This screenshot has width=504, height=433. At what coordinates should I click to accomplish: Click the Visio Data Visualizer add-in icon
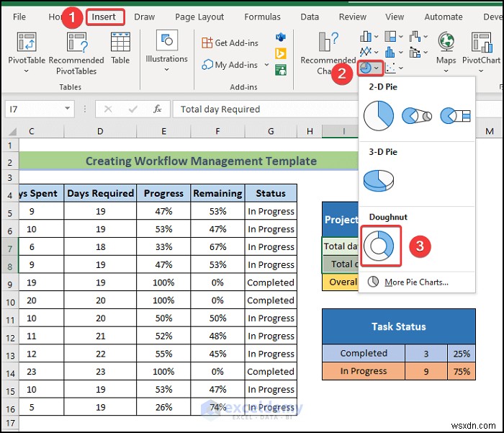coord(281,37)
